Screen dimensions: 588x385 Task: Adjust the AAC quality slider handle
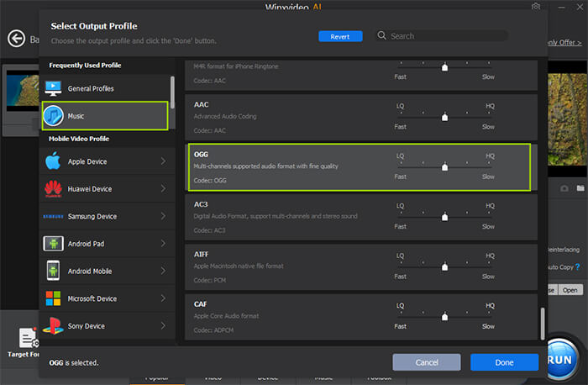444,117
